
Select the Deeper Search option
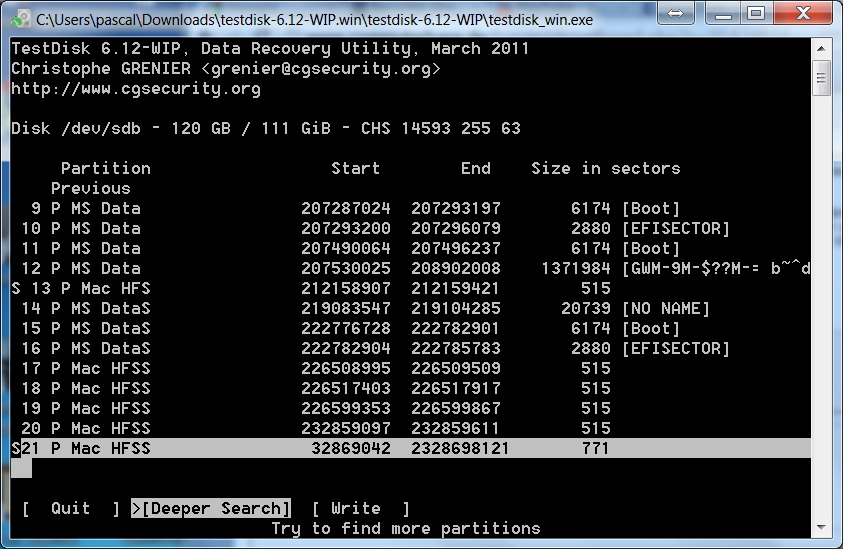pyautogui.click(x=211, y=509)
